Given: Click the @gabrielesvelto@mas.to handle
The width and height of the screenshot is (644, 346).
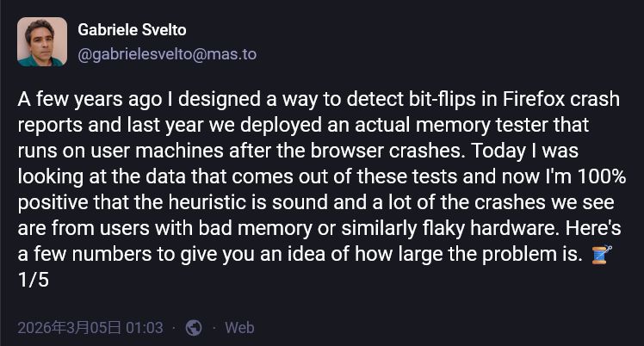Looking at the screenshot, I should 167,54.
